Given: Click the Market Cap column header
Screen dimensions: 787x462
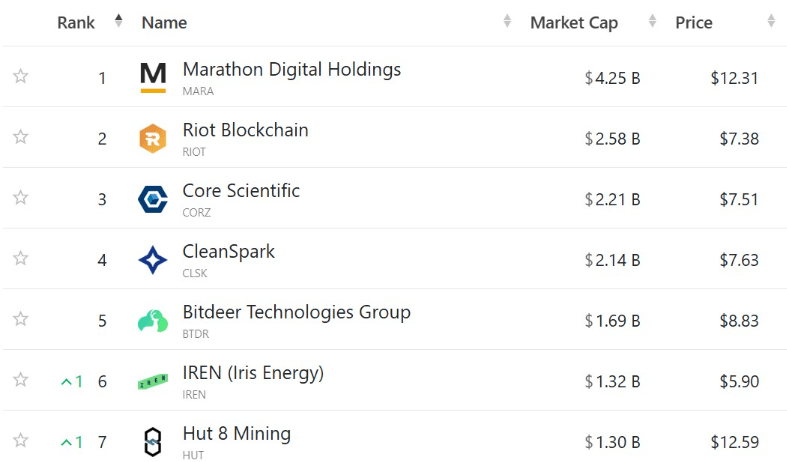Looking at the screenshot, I should (x=574, y=23).
